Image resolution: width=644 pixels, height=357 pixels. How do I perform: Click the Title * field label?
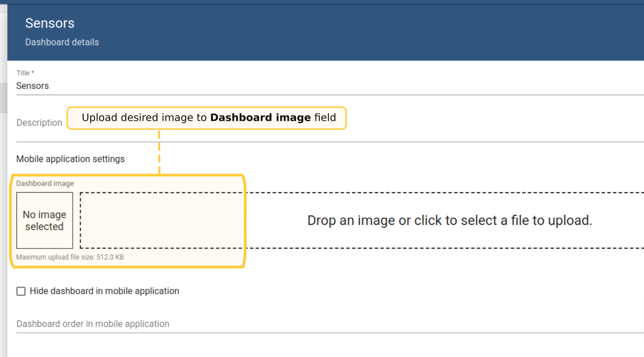click(x=25, y=73)
